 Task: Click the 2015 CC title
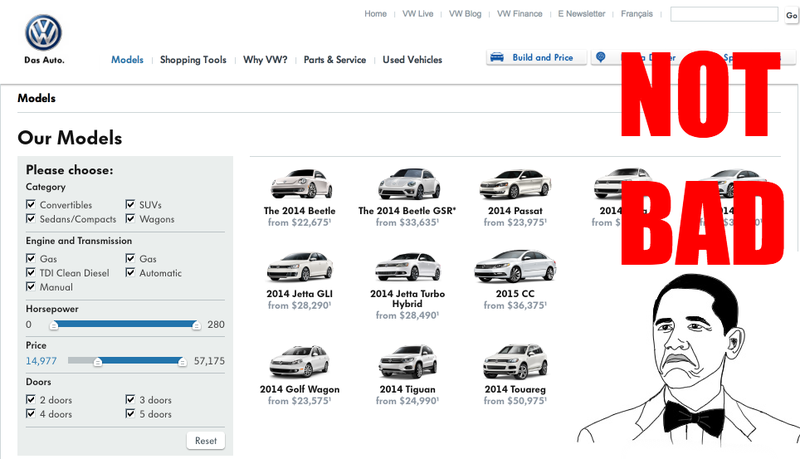515,294
